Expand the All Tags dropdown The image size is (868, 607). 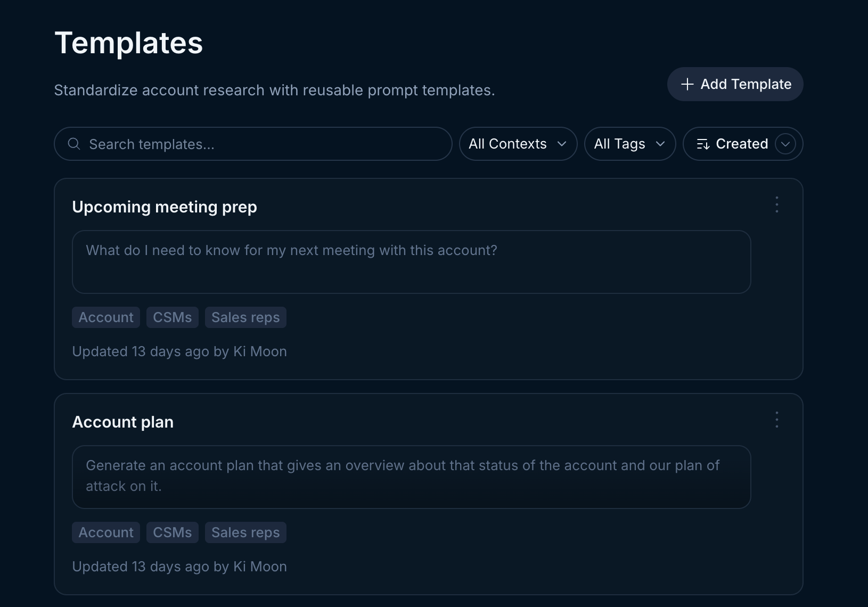tap(629, 144)
